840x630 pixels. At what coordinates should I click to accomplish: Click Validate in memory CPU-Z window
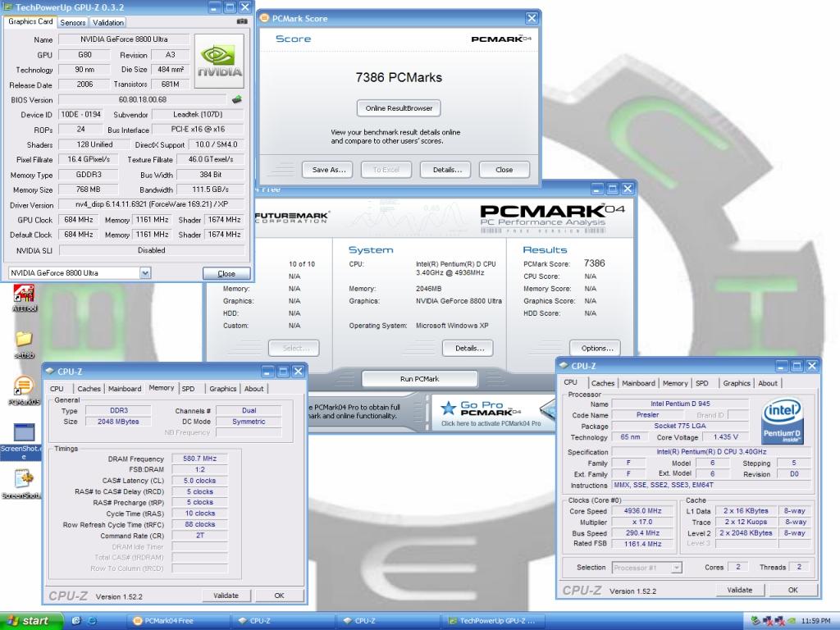[x=226, y=596]
